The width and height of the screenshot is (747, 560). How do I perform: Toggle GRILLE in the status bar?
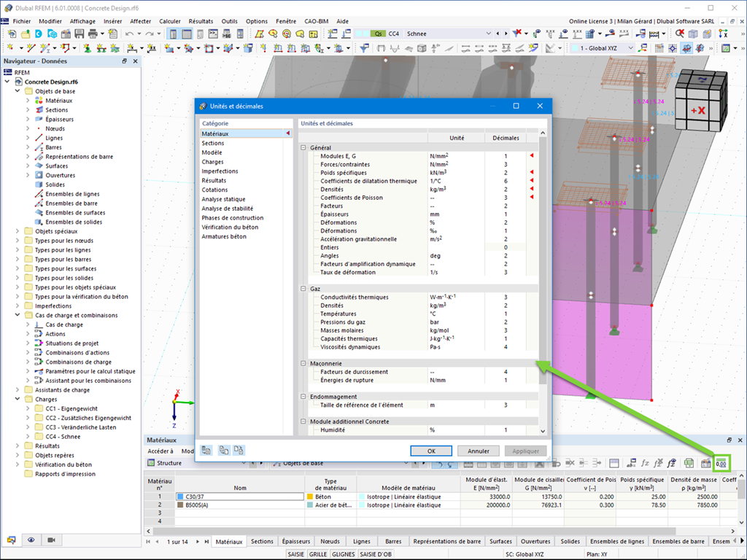click(x=318, y=554)
